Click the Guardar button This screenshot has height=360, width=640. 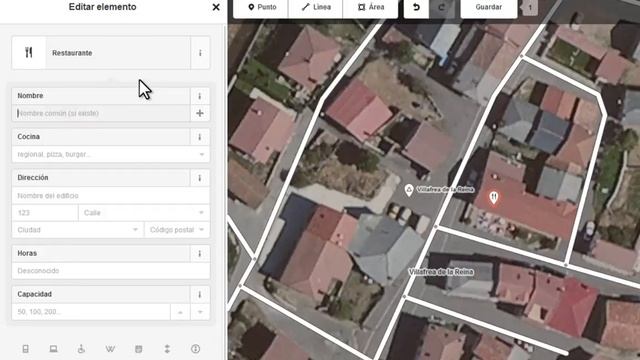pyautogui.click(x=489, y=7)
